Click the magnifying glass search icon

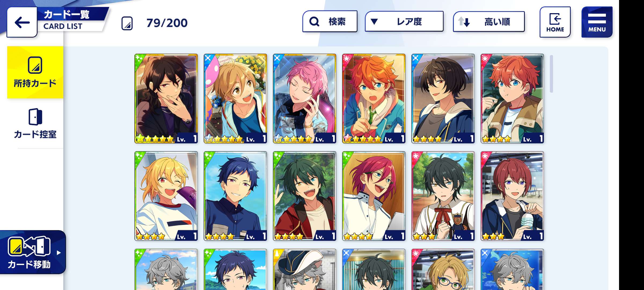point(314,21)
